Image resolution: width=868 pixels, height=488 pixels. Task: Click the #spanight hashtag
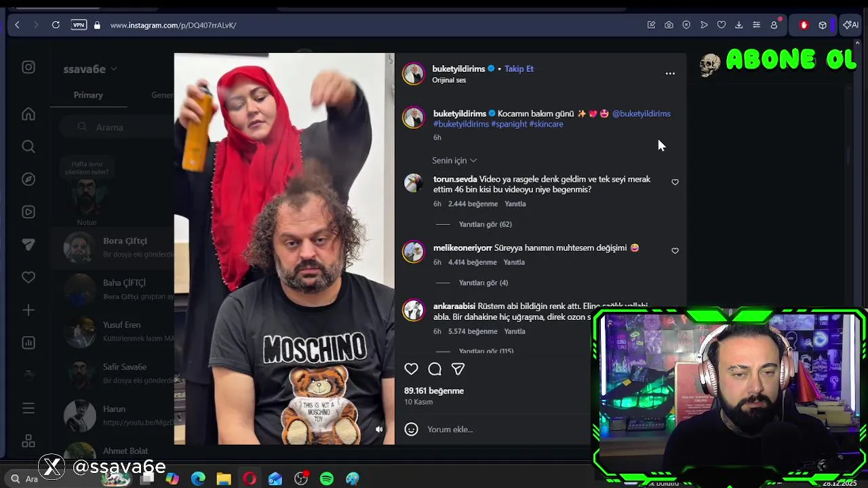[509, 124]
